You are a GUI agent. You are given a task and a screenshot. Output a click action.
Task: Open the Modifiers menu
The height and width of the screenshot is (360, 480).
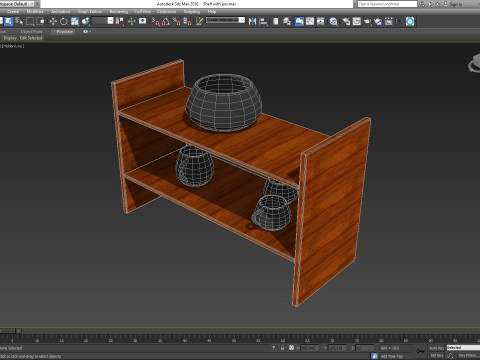tap(35, 12)
